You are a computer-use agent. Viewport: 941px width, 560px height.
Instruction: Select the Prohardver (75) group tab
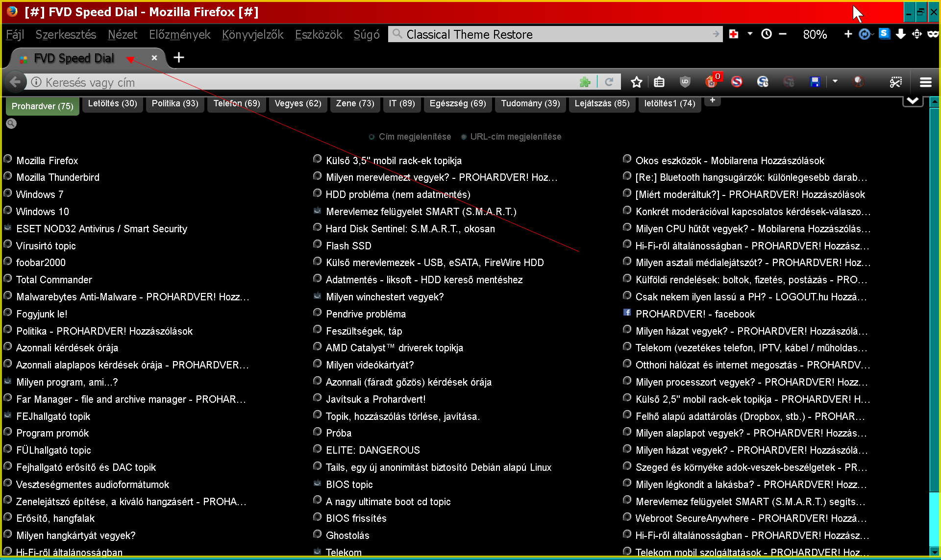[x=43, y=106]
